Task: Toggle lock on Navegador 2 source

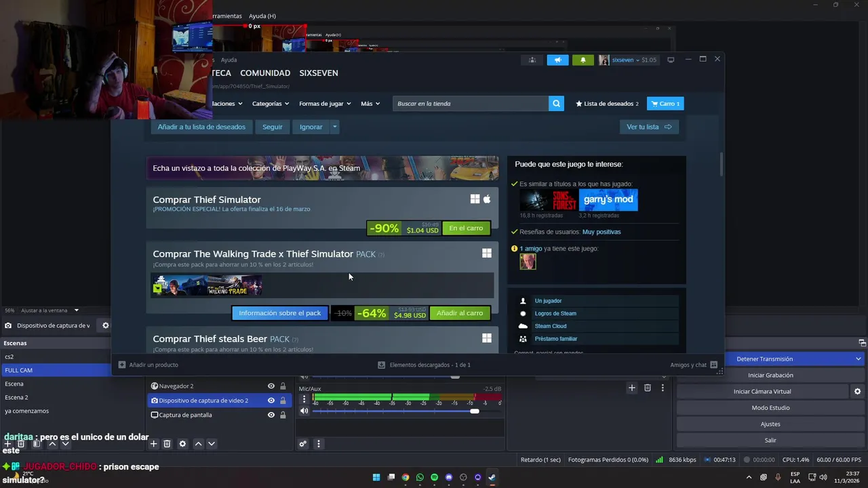Action: point(283,386)
